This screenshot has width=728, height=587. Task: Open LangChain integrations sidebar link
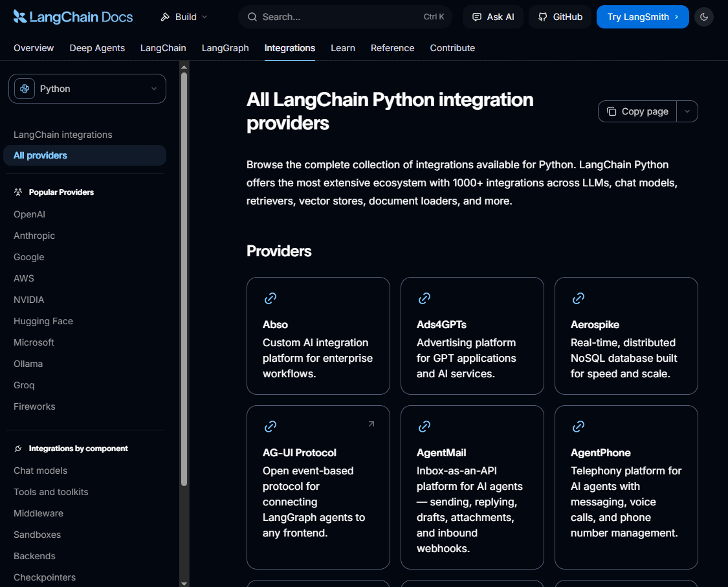(x=63, y=135)
